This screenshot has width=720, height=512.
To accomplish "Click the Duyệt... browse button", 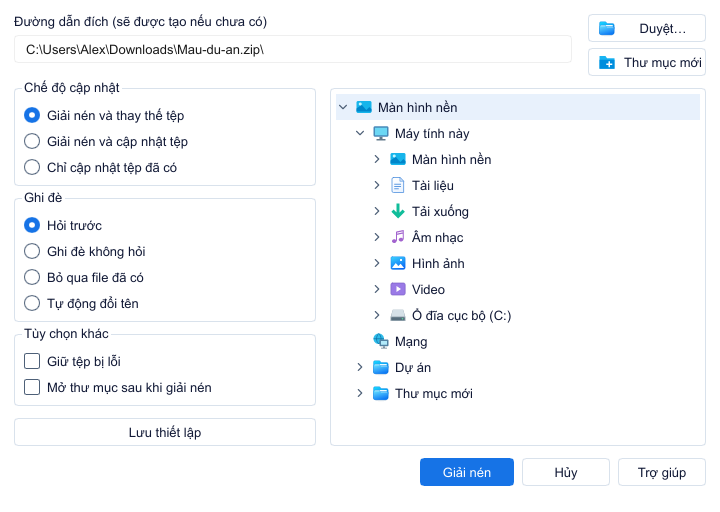I will (647, 28).
